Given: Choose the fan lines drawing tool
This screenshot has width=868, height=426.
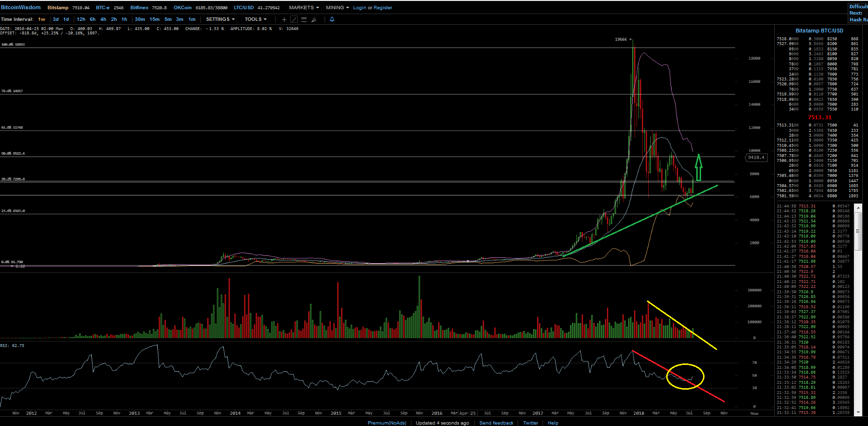Looking at the screenshot, I should (314, 19).
